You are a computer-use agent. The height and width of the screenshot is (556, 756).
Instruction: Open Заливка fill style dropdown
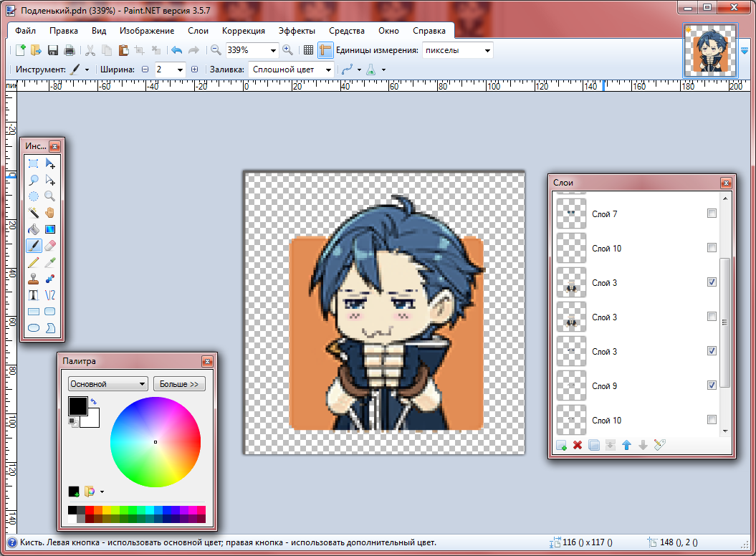[x=328, y=69]
